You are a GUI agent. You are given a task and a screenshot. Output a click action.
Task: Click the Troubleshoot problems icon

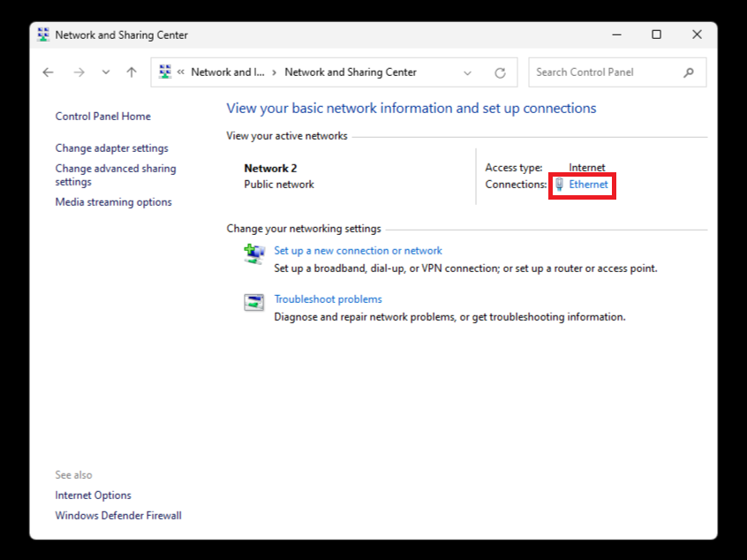click(254, 303)
